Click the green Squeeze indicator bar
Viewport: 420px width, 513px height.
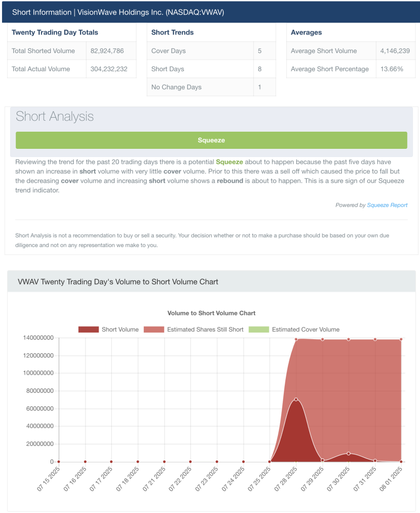pyautogui.click(x=211, y=140)
